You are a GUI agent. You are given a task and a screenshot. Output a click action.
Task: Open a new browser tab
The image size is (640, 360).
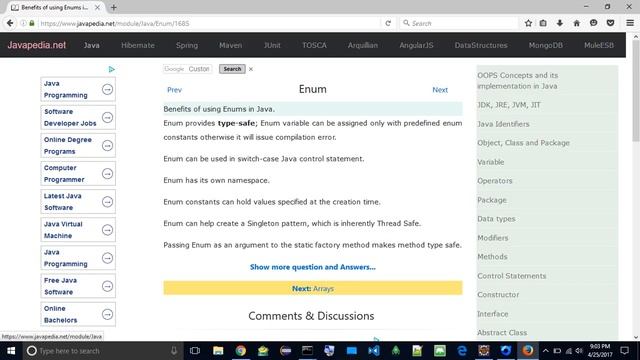click(x=113, y=7)
